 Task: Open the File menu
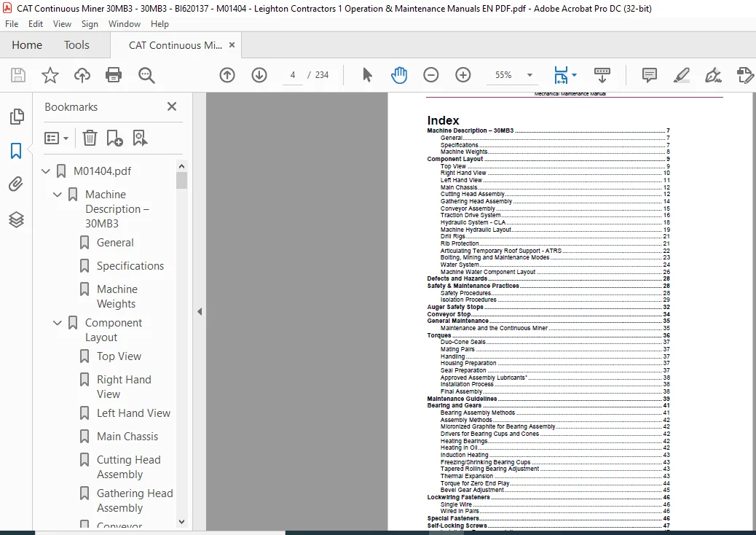pos(12,23)
